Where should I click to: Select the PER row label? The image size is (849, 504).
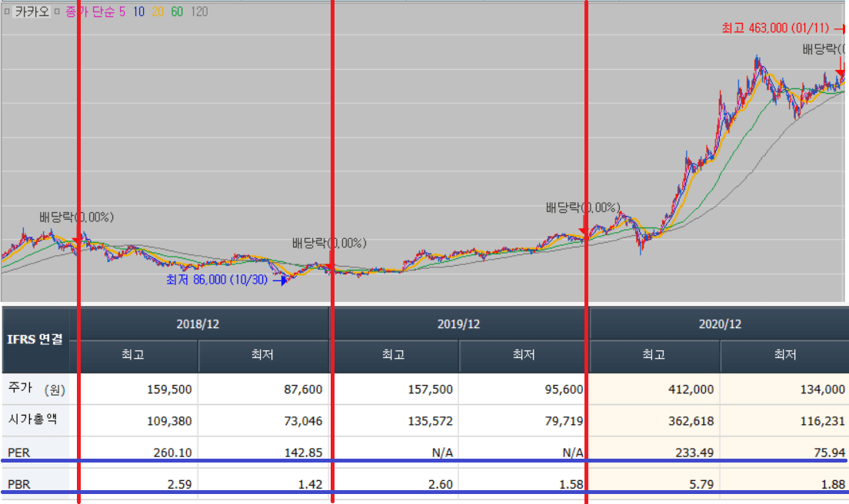19,453
